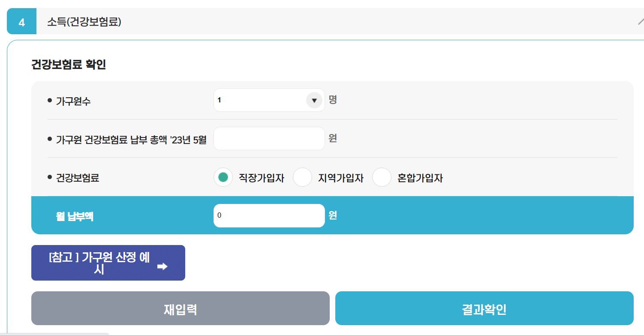This screenshot has height=335, width=644.
Task: Choose 지역가입자 as the subscriber type
Action: point(303,177)
